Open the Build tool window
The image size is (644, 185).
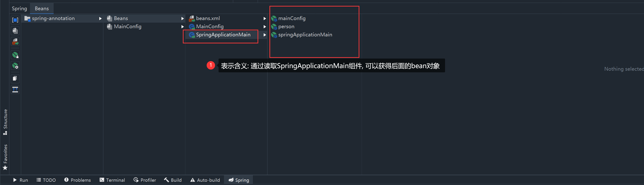point(173,180)
